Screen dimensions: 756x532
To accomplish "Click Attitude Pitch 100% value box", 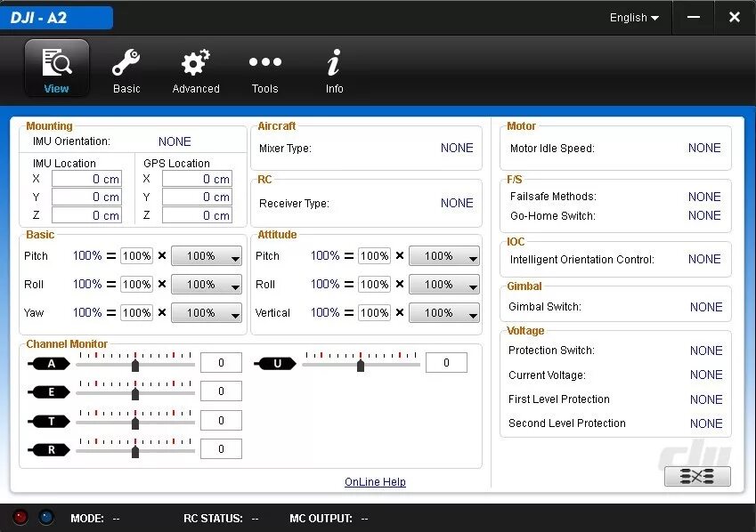I will click(x=375, y=256).
